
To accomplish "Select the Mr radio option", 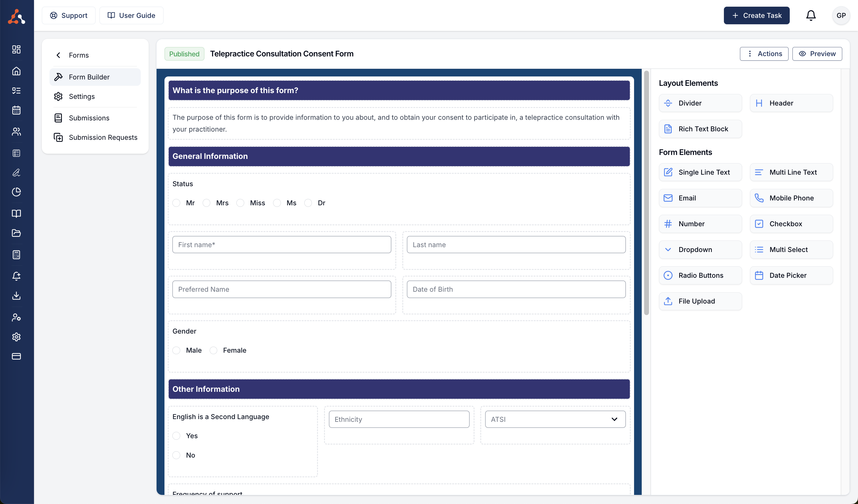I will (x=176, y=203).
